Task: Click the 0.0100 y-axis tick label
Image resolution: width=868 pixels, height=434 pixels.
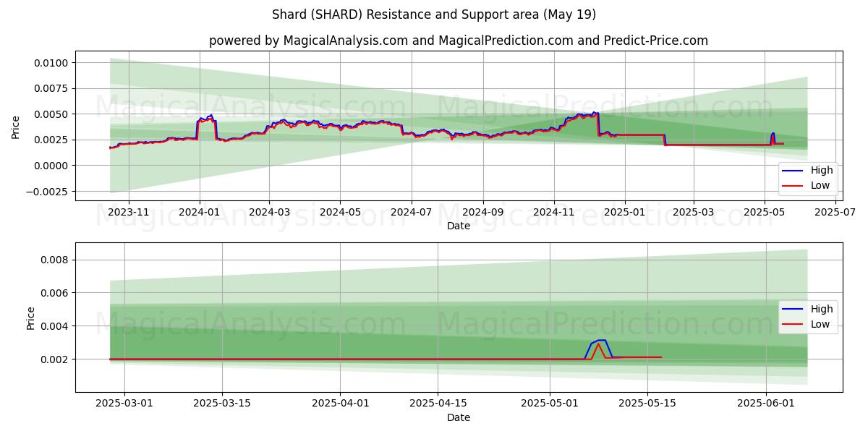Action: [52, 63]
